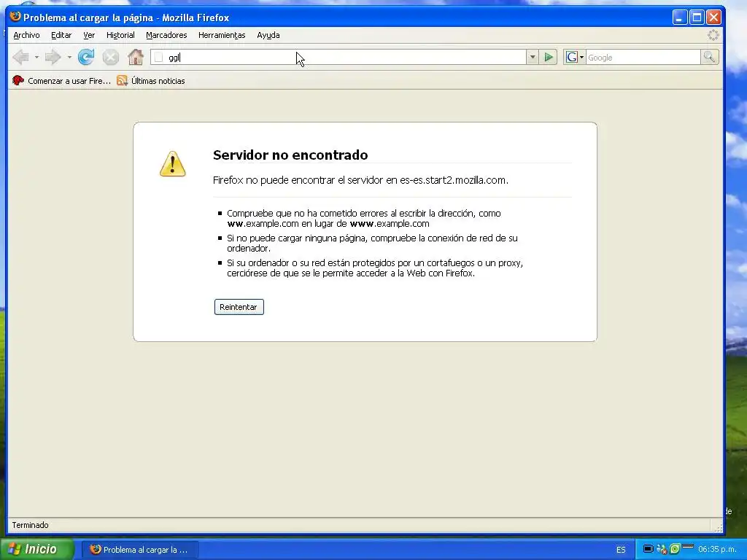Reload the page with the Refresh icon
The height and width of the screenshot is (560, 747).
[x=86, y=57]
